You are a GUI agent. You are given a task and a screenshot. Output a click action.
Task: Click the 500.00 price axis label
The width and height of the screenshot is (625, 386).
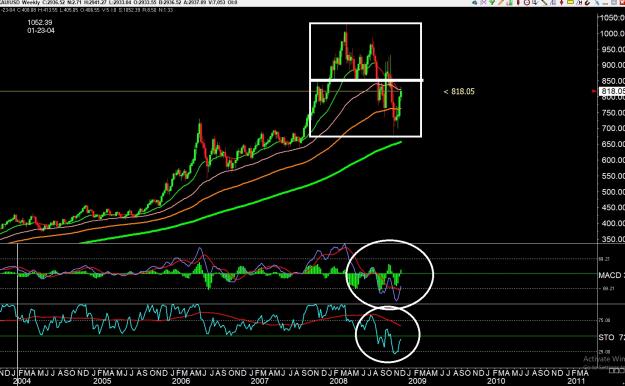(612, 192)
